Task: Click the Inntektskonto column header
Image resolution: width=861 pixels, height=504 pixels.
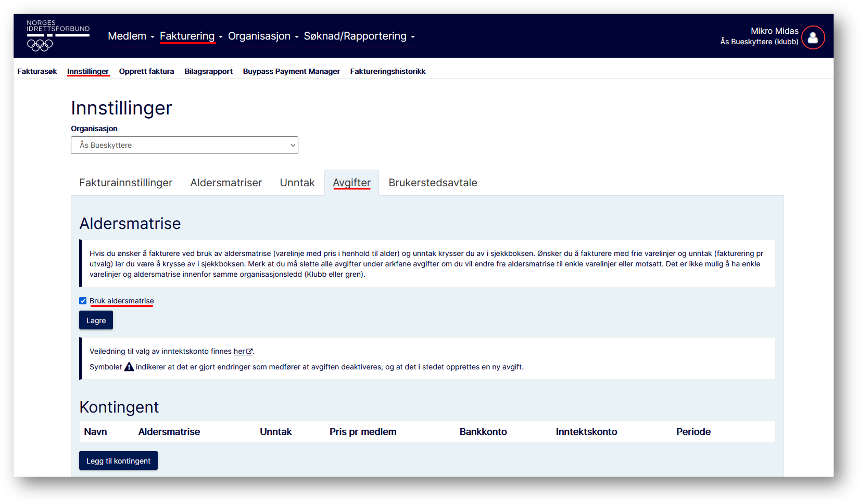Action: pos(586,432)
